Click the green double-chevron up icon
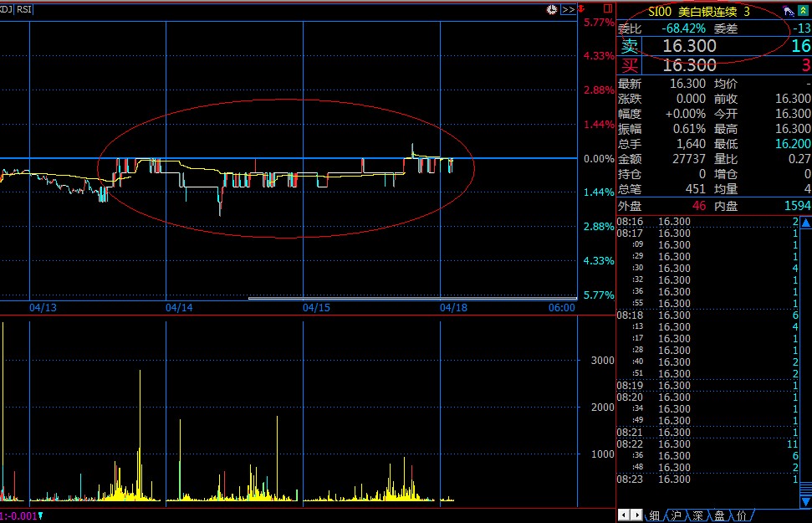 pyautogui.click(x=804, y=11)
